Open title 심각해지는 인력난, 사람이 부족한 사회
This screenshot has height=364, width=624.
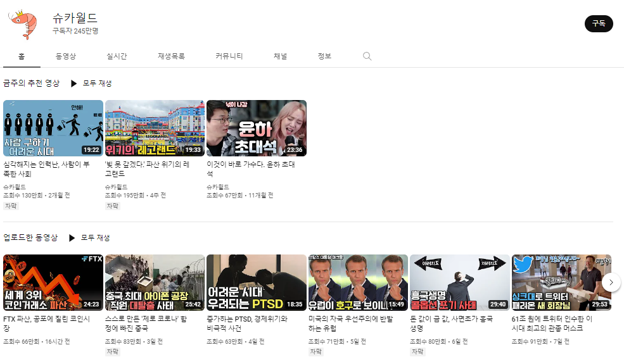[x=46, y=169]
